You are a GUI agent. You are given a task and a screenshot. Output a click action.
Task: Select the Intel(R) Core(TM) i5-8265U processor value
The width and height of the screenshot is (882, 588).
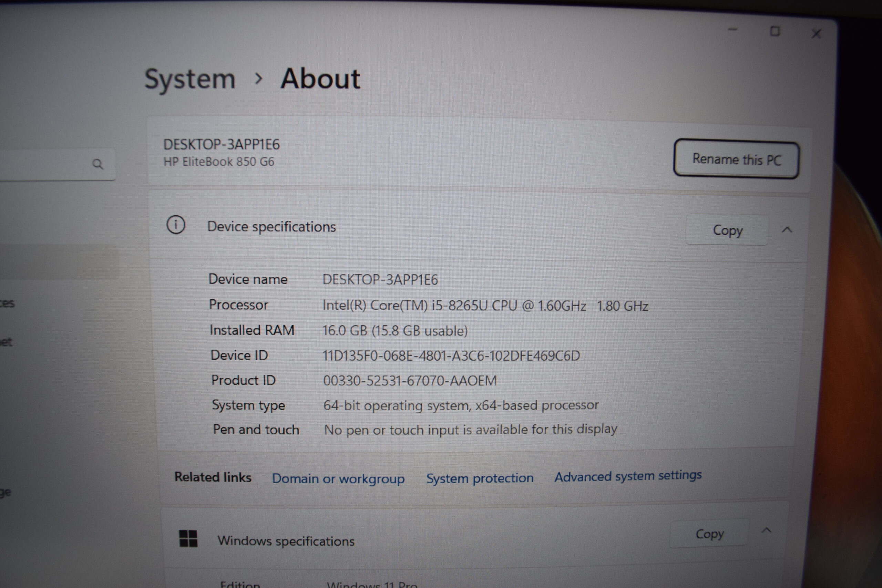(x=486, y=306)
